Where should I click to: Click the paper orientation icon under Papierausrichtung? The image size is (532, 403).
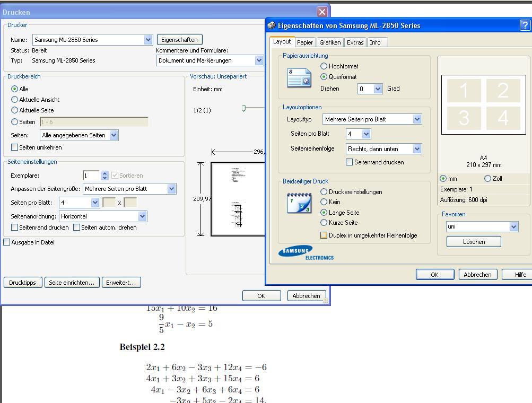[x=299, y=77]
